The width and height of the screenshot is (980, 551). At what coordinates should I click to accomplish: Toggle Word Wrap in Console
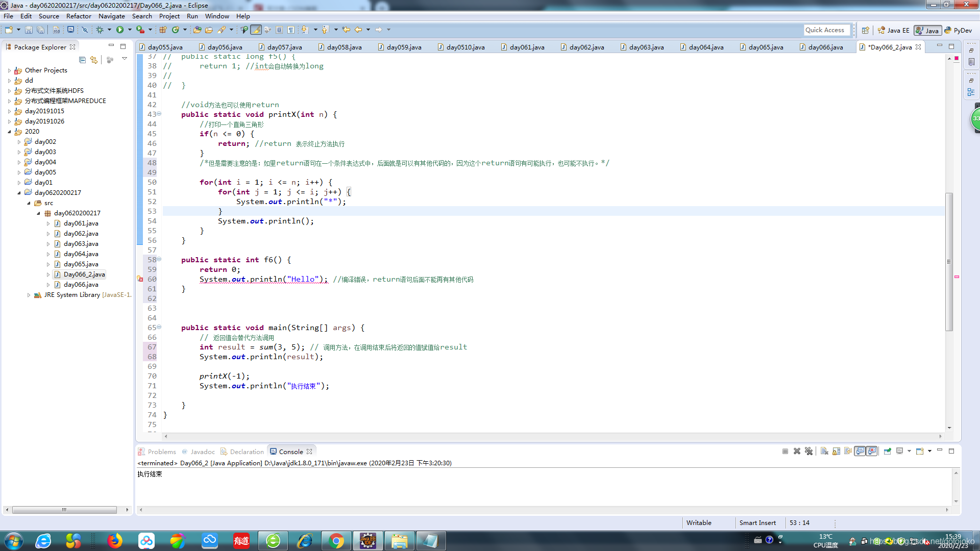point(848,451)
